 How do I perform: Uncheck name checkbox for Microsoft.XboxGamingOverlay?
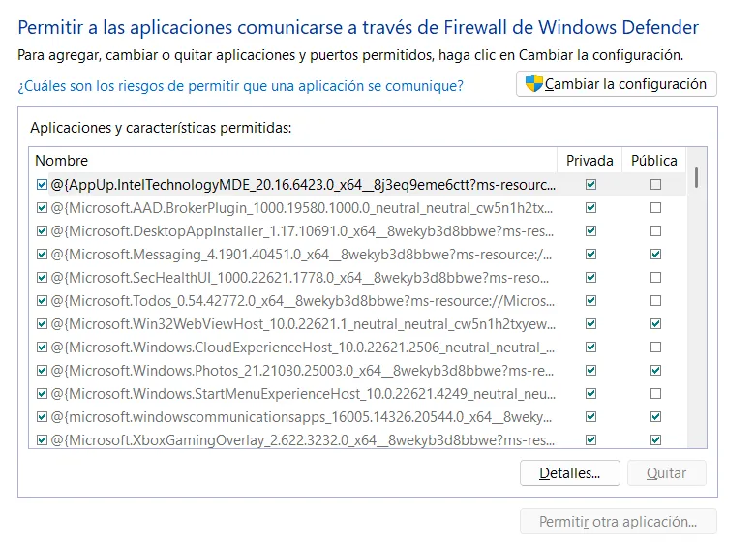pos(42,439)
